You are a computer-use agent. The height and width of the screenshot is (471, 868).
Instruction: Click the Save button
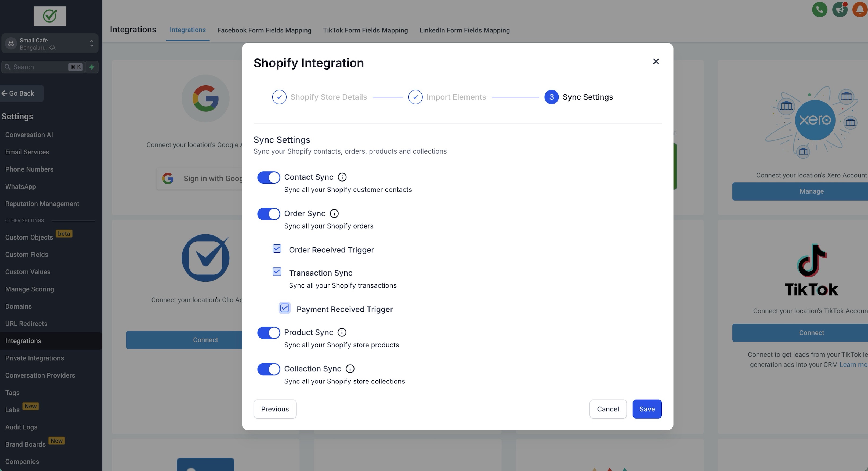coord(647,409)
